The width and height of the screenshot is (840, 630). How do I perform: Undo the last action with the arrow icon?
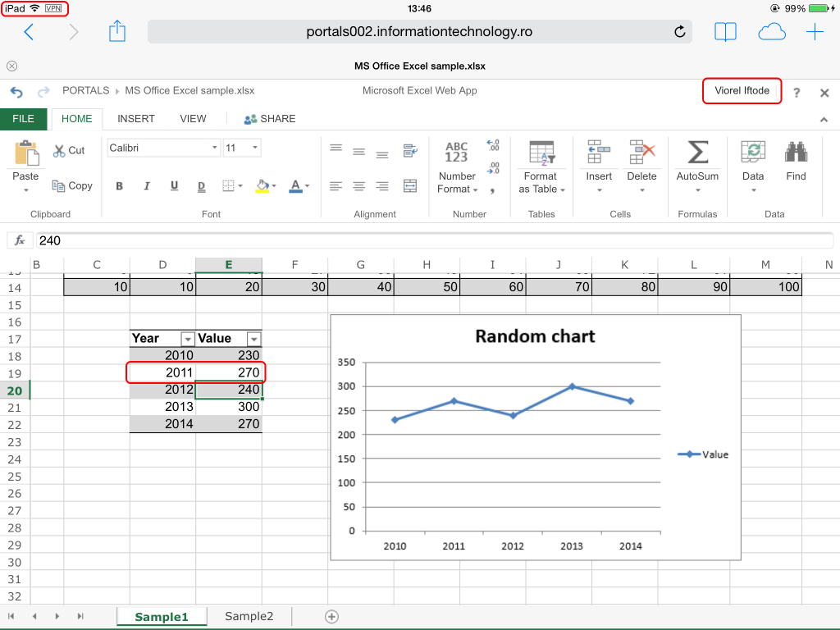(16, 92)
